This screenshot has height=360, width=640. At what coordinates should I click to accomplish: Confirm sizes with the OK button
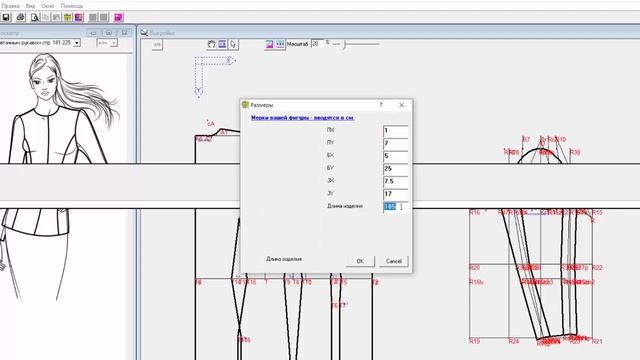pos(360,261)
